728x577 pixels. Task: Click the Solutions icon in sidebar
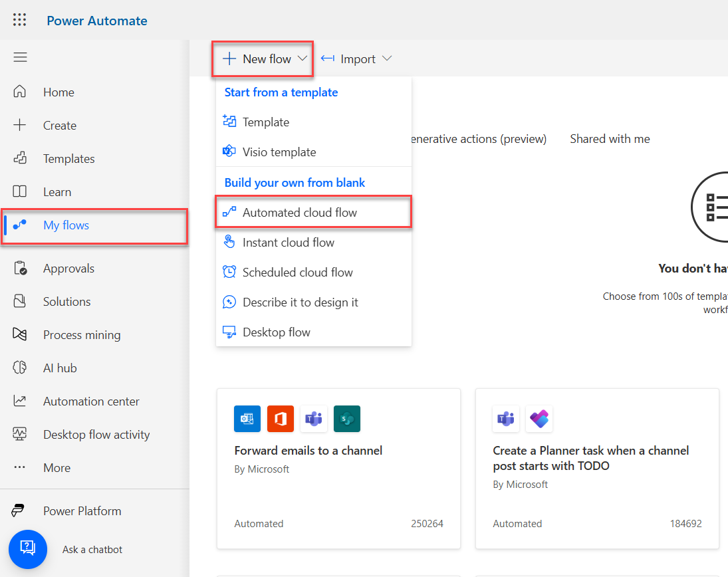pyautogui.click(x=19, y=301)
